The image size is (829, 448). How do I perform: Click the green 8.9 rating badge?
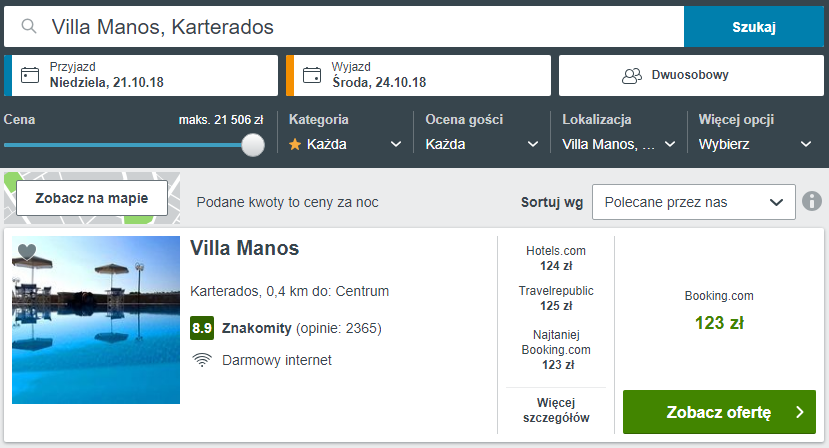click(202, 328)
